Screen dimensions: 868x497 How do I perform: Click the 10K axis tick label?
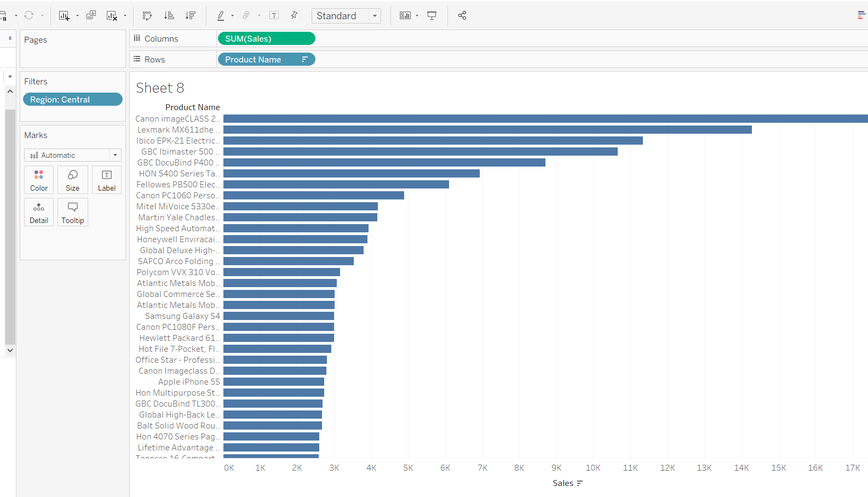coord(593,467)
